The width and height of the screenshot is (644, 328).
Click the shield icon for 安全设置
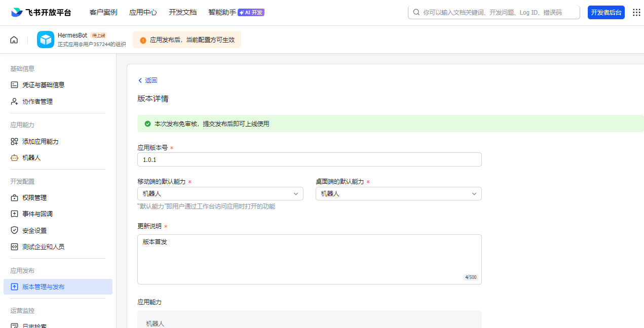coord(14,231)
